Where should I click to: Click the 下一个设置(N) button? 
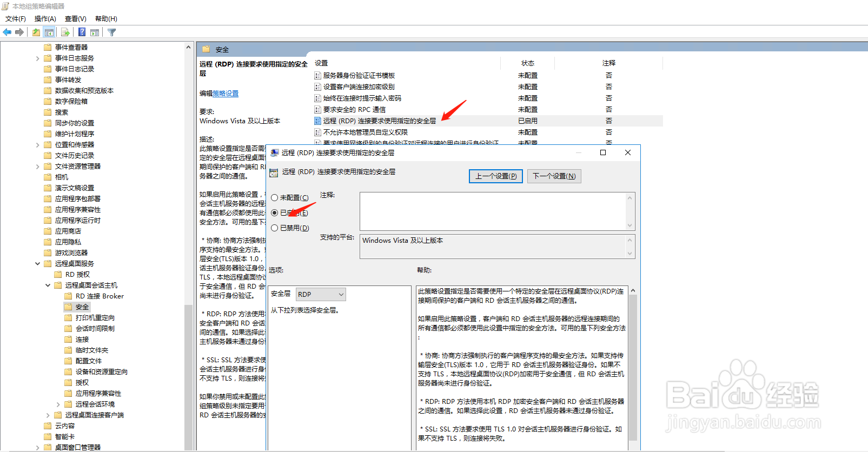click(x=554, y=176)
